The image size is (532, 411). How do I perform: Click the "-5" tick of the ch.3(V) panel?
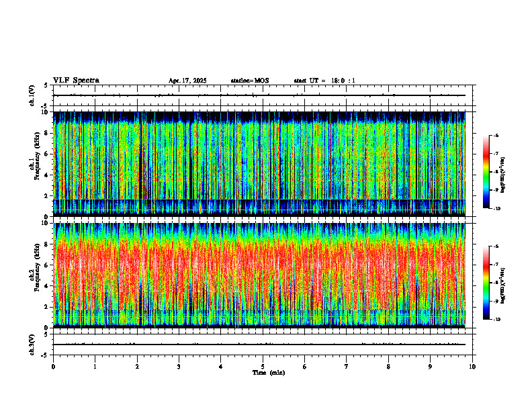pyautogui.click(x=45, y=355)
